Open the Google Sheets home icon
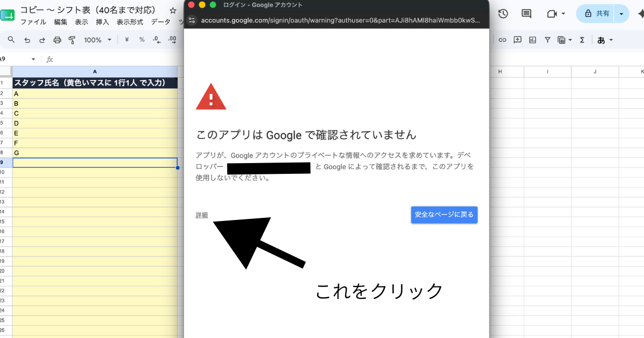 tap(7, 16)
